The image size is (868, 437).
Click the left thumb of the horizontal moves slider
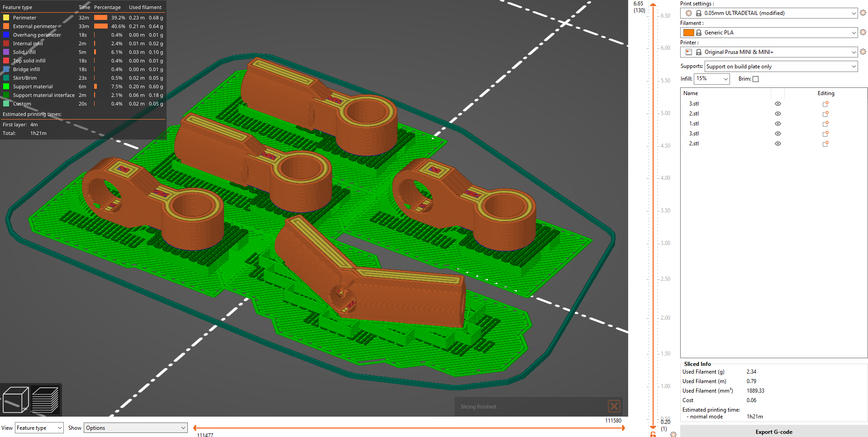click(x=195, y=428)
